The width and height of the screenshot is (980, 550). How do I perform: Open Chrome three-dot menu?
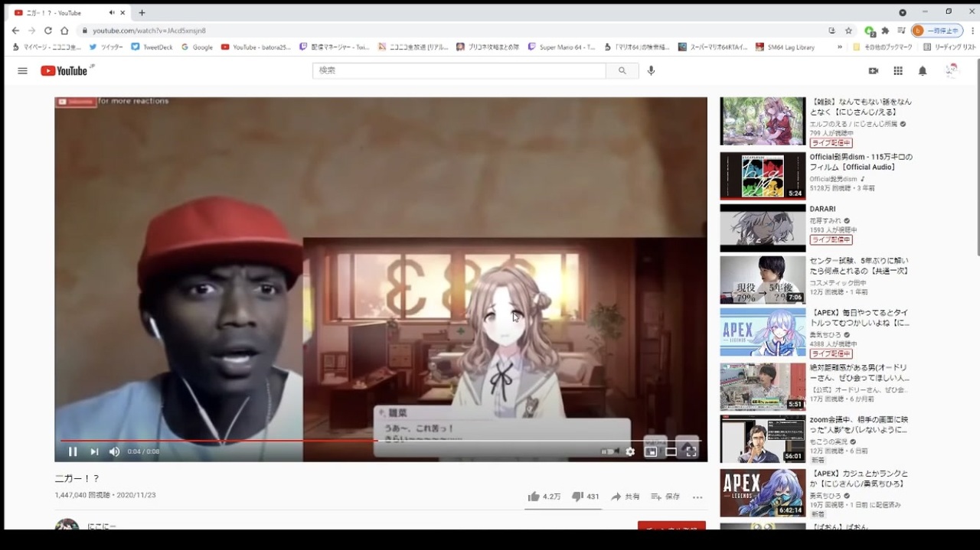click(x=973, y=31)
